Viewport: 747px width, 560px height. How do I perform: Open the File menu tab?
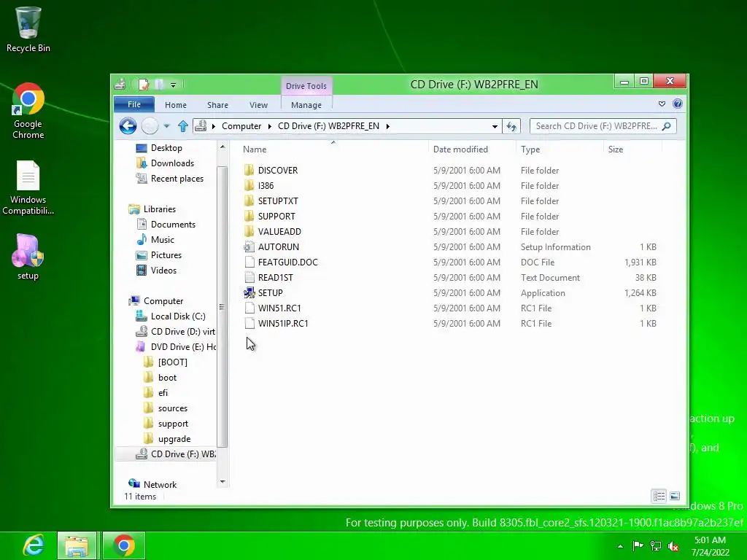[x=134, y=104]
